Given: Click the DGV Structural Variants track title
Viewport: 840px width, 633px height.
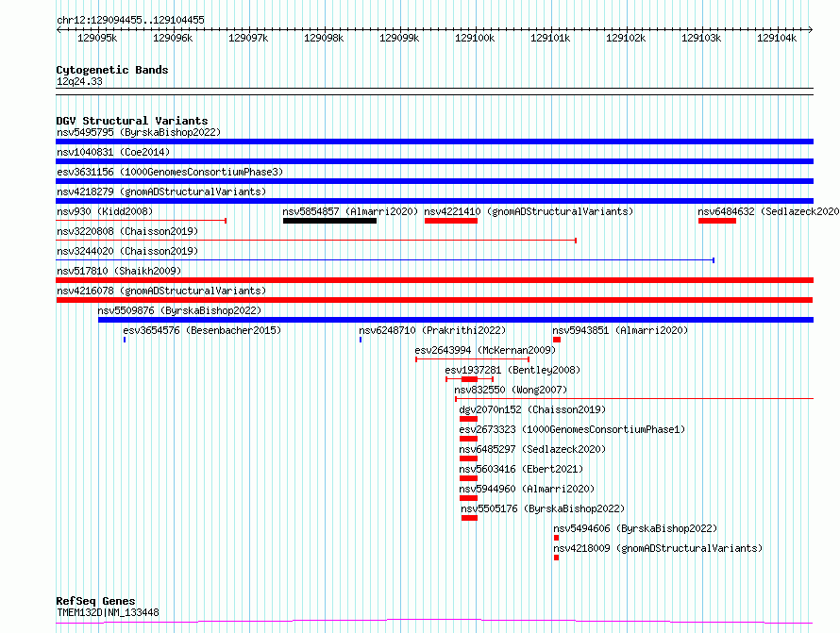Looking at the screenshot, I should pyautogui.click(x=132, y=121).
